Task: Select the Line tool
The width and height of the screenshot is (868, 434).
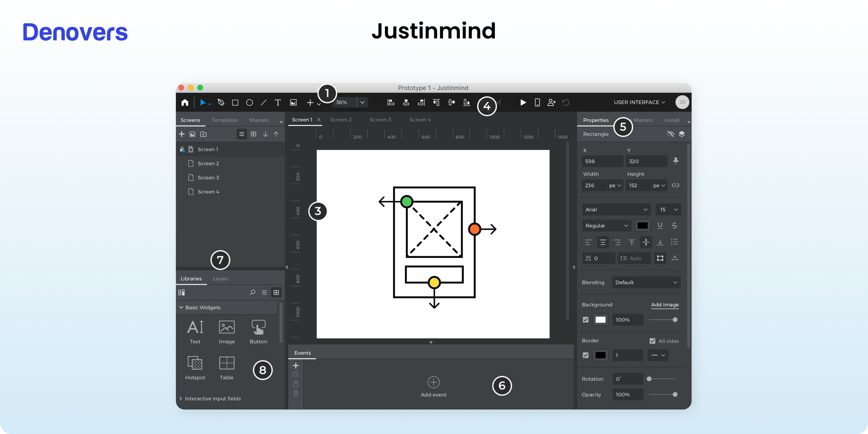Action: 264,102
